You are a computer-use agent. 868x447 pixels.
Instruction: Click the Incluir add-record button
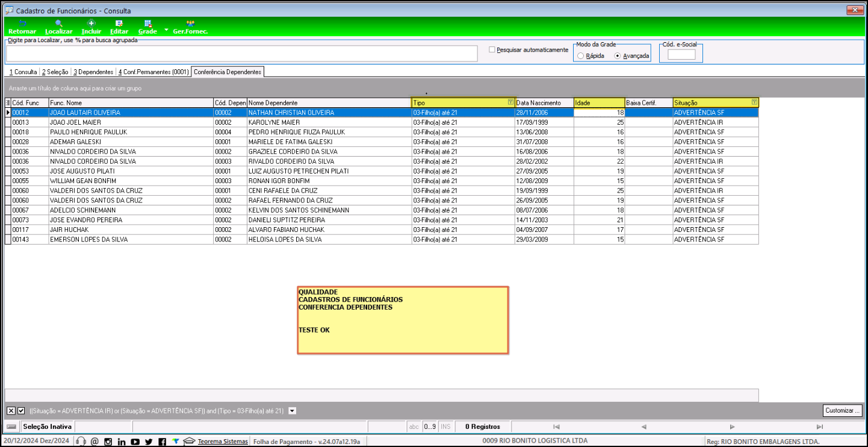point(91,27)
